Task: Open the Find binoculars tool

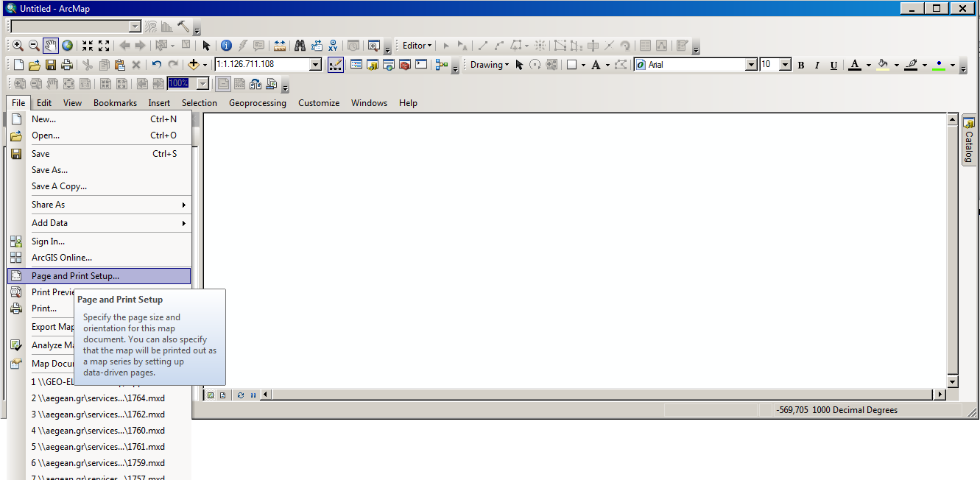Action: click(300, 46)
